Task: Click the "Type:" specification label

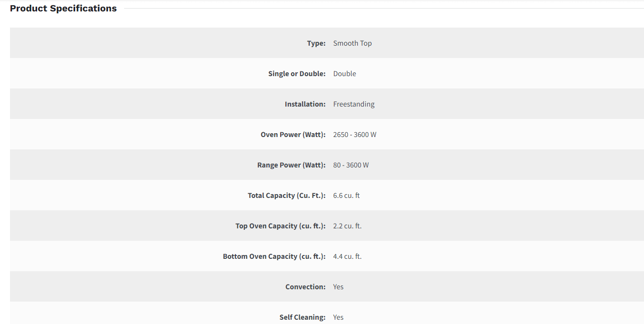Action: (x=316, y=43)
